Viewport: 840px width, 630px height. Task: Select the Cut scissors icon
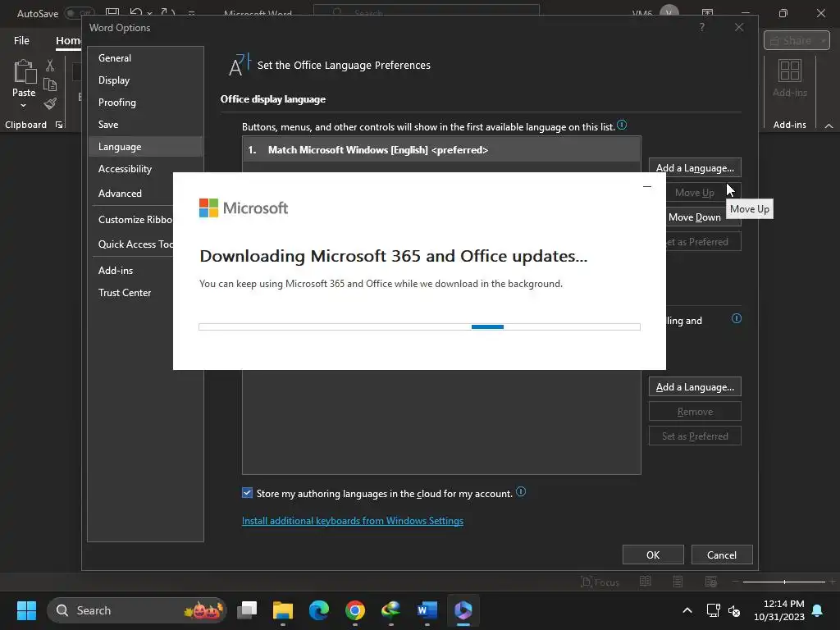tap(50, 66)
